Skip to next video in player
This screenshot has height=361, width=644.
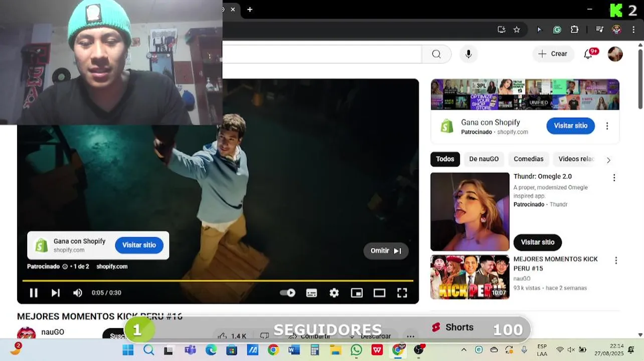pos(56,293)
